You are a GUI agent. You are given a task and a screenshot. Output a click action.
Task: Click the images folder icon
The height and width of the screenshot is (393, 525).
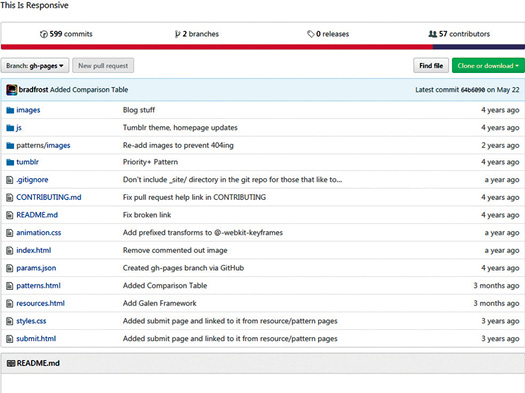[10, 110]
